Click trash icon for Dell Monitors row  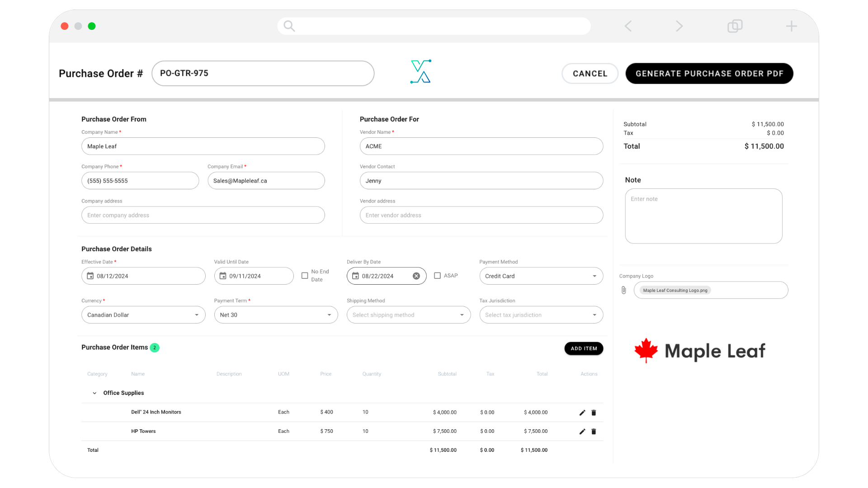point(594,413)
